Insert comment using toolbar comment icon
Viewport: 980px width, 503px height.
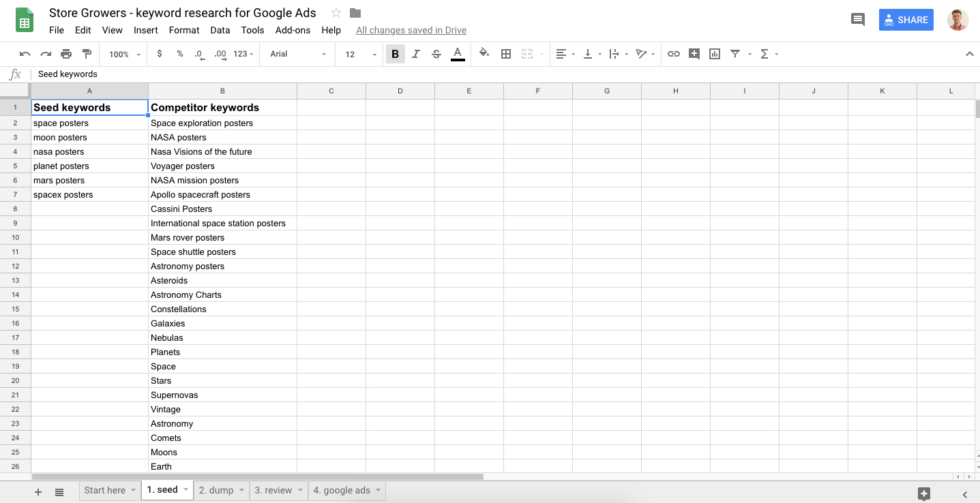coord(694,54)
